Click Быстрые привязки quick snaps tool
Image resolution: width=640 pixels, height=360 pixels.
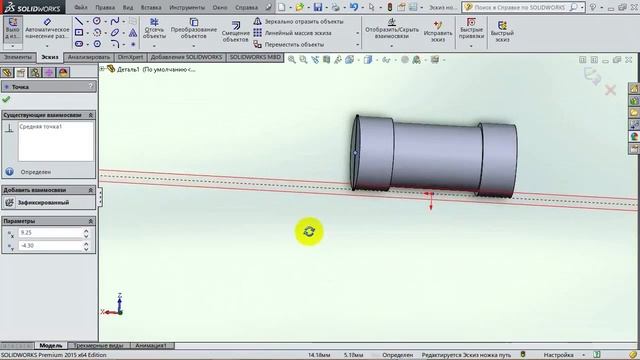tap(471, 29)
